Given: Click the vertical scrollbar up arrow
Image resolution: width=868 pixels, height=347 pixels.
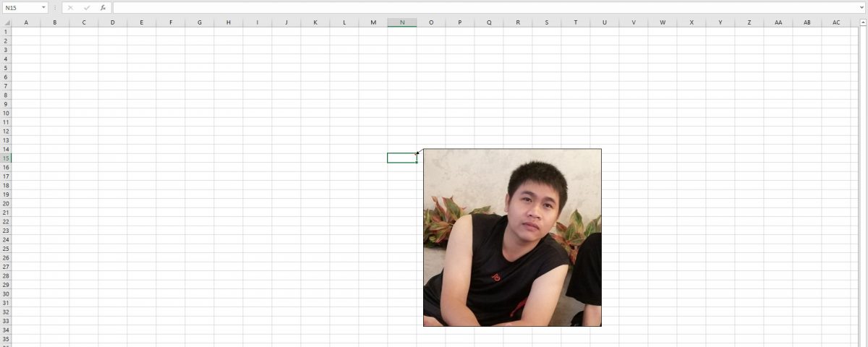Looking at the screenshot, I should coord(862,22).
